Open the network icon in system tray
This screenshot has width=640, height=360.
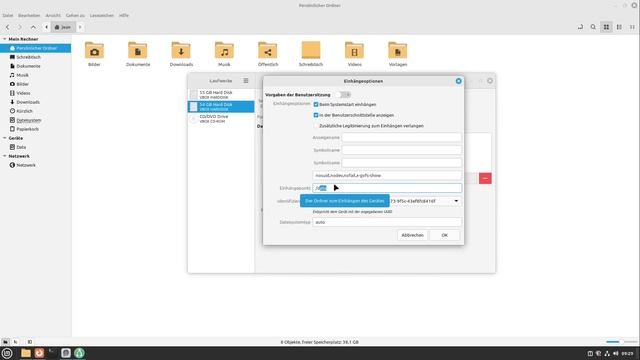point(607,353)
